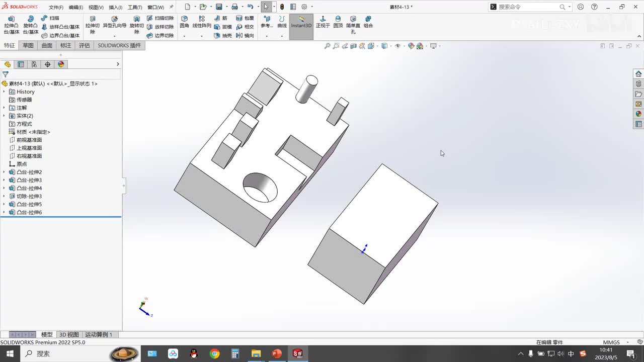Open the 线性阵列 linear pattern tool
644x362 pixels.
(x=202, y=22)
